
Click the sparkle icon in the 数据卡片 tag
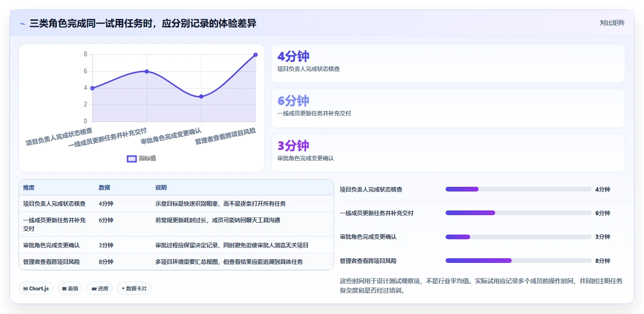point(123,288)
